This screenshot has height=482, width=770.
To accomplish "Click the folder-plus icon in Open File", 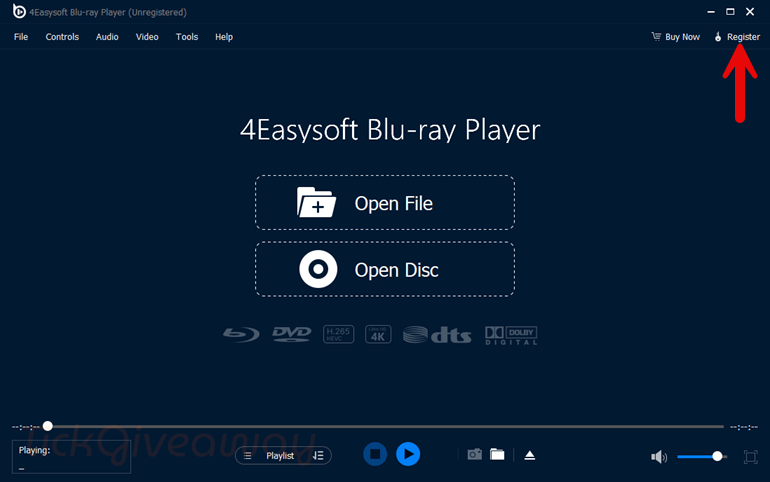I will click(316, 202).
